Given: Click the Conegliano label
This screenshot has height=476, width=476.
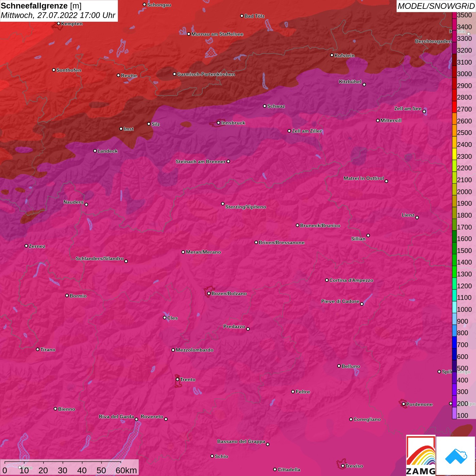Looking at the screenshot, I should point(367,419).
